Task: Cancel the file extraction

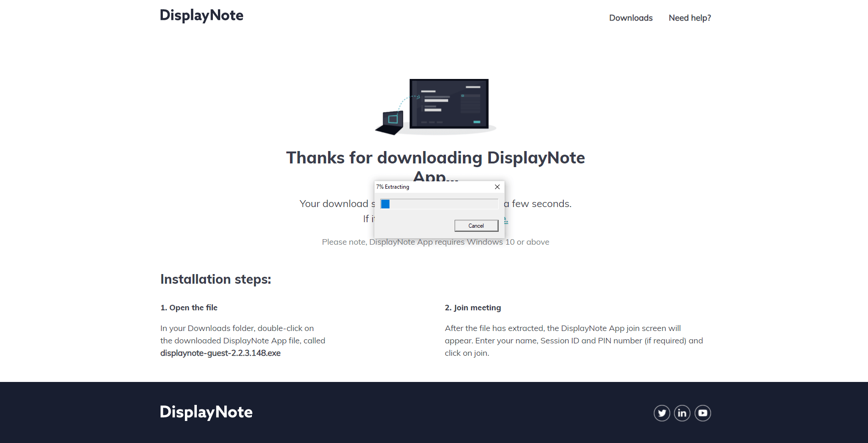Action: coord(476,225)
